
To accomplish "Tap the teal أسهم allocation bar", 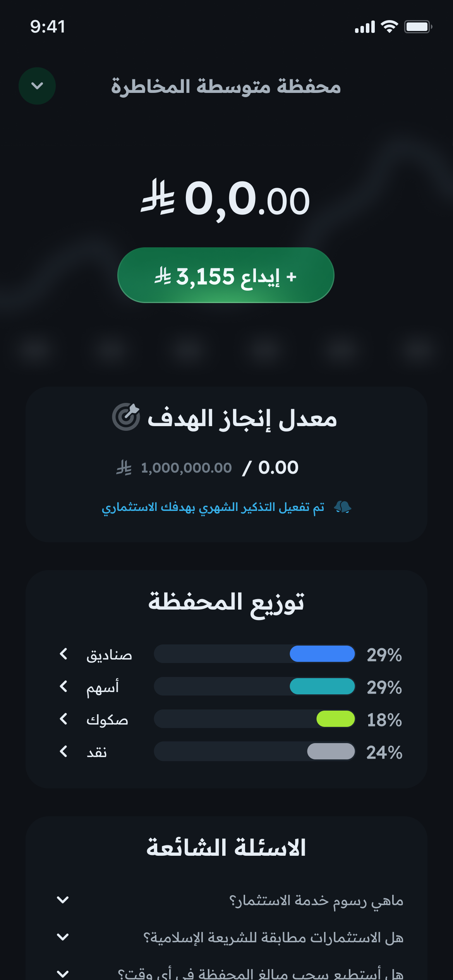I will [x=322, y=686].
